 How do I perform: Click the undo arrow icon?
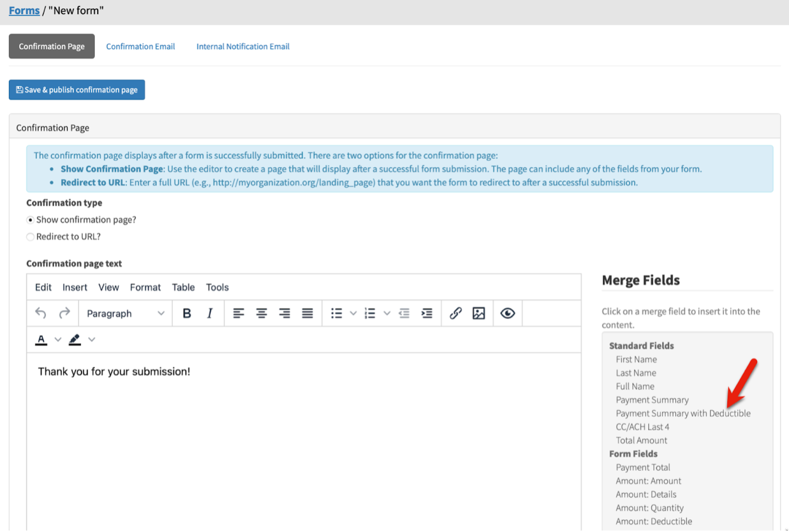point(41,313)
